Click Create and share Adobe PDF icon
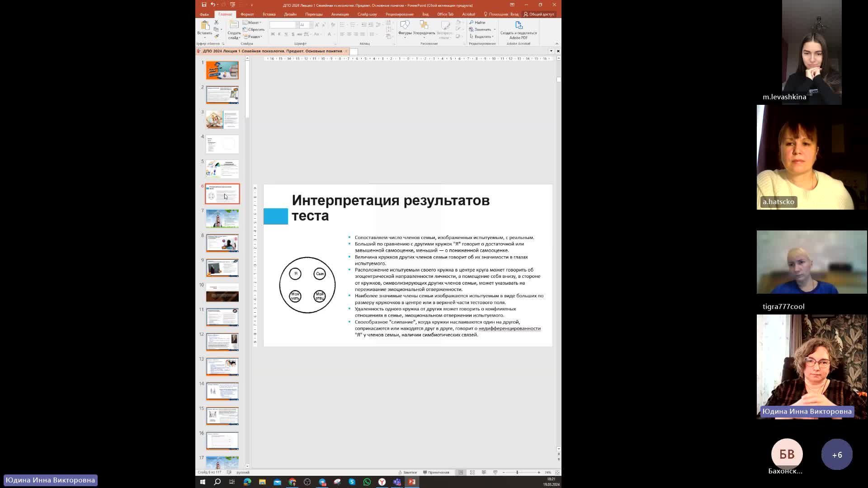 click(x=519, y=29)
